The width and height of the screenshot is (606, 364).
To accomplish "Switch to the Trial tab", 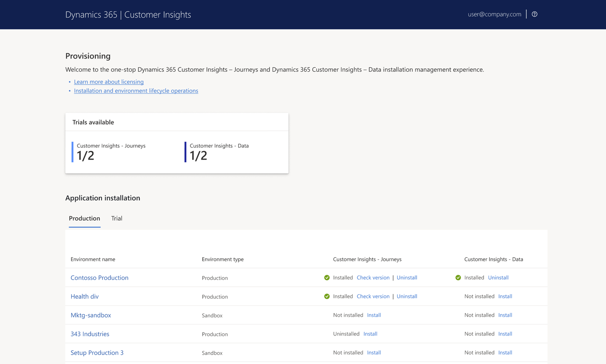I will [117, 218].
